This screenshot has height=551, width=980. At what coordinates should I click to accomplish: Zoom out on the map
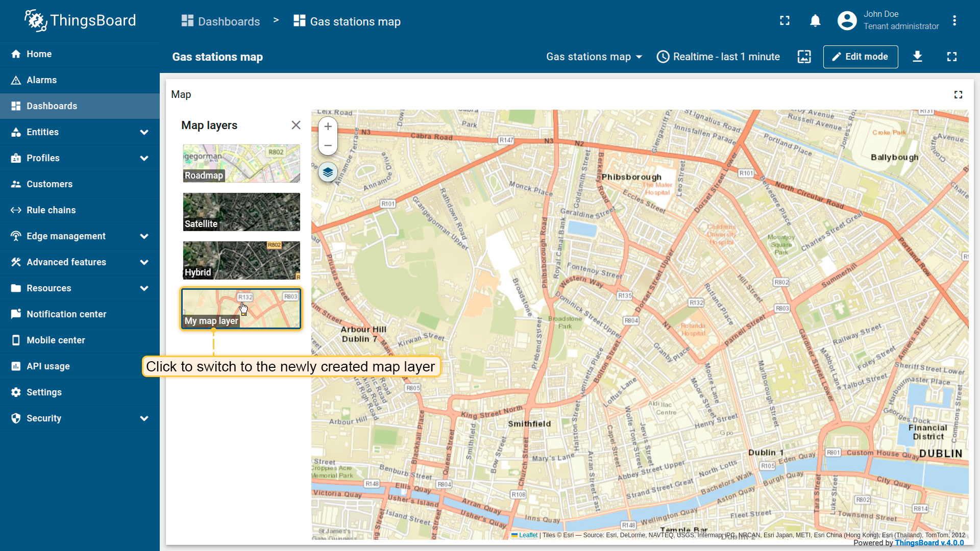(x=328, y=145)
